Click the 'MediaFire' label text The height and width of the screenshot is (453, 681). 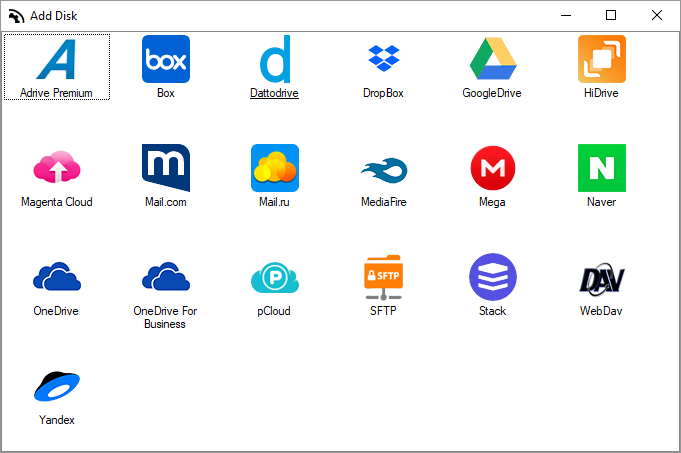click(x=384, y=202)
